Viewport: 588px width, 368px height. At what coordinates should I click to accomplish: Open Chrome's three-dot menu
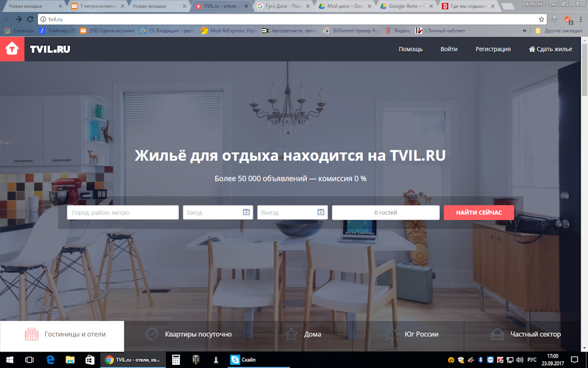pos(581,19)
